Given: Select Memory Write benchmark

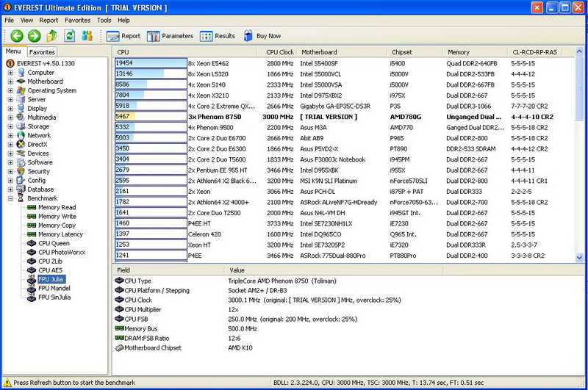Looking at the screenshot, I should click(x=57, y=216).
